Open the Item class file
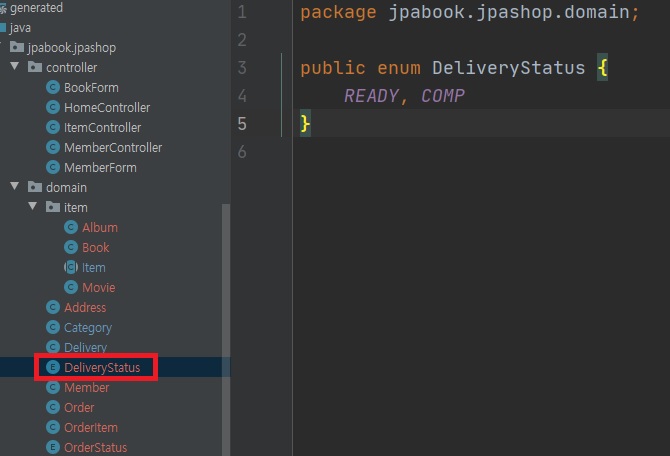Image resolution: width=670 pixels, height=456 pixels. pos(93,268)
